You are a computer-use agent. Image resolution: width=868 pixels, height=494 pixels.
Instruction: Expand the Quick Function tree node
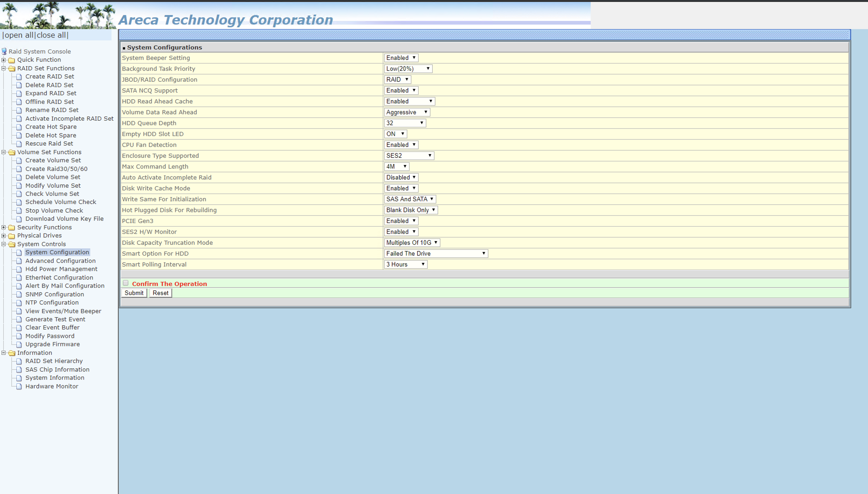(4, 60)
